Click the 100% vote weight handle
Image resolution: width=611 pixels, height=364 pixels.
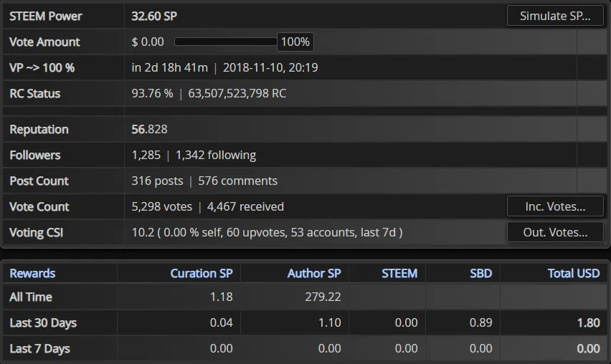(x=295, y=42)
